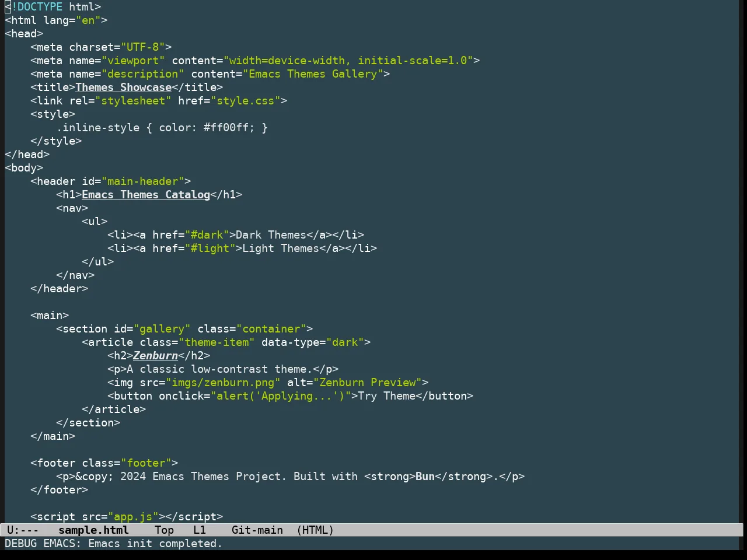Click the "alert('Applying...')" onclick string

click(281, 396)
